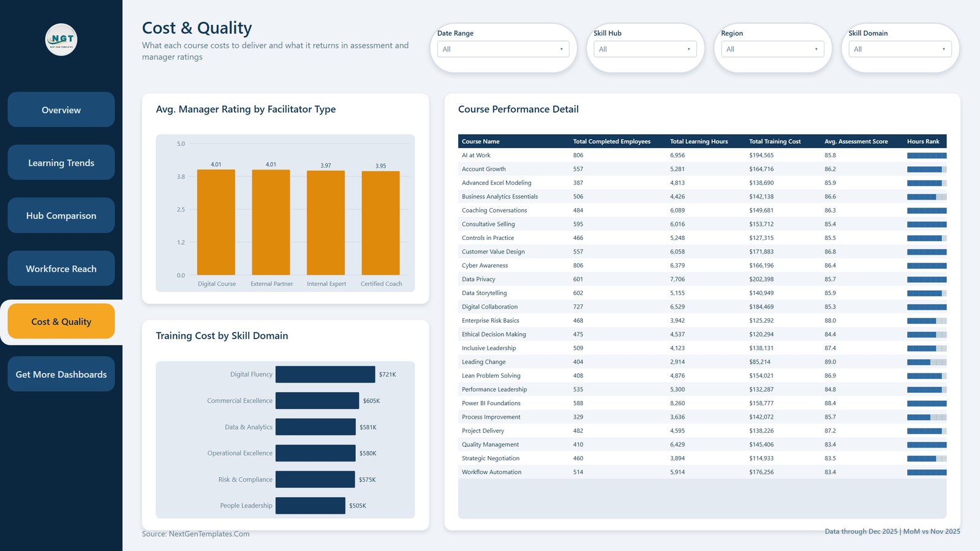Go to Learning Trends page
The width and height of the screenshot is (980, 551).
(x=61, y=162)
